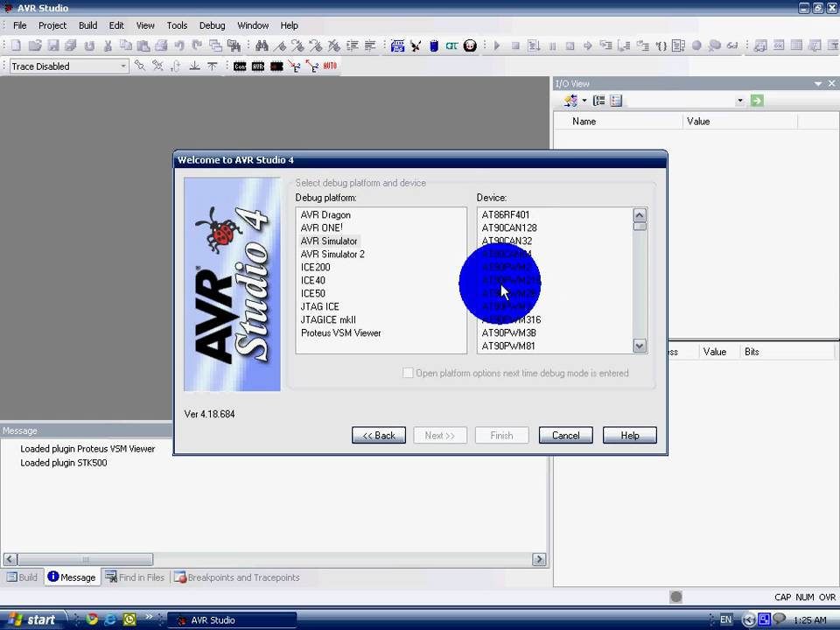Click the blue AVR Program chip icon
This screenshot has height=630, width=840.
click(x=397, y=45)
